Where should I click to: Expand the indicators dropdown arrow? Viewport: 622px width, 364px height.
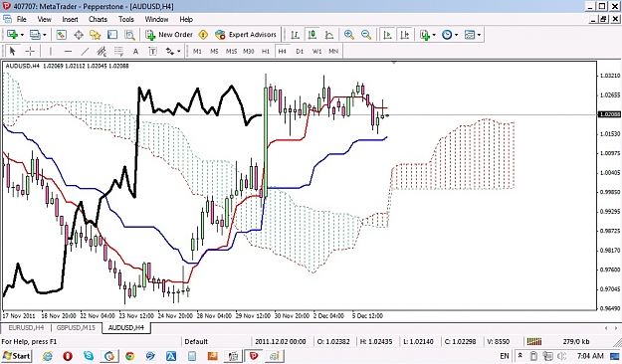[x=434, y=35]
